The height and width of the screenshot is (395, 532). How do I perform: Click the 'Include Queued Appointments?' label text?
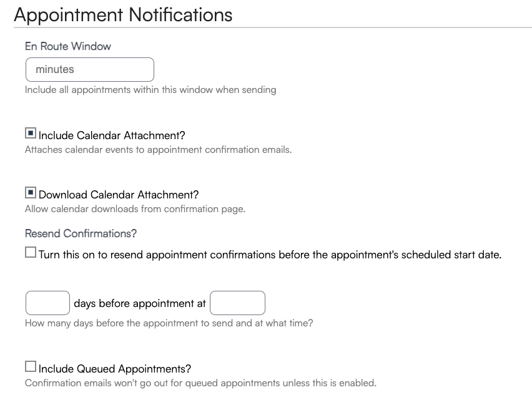[x=115, y=369]
